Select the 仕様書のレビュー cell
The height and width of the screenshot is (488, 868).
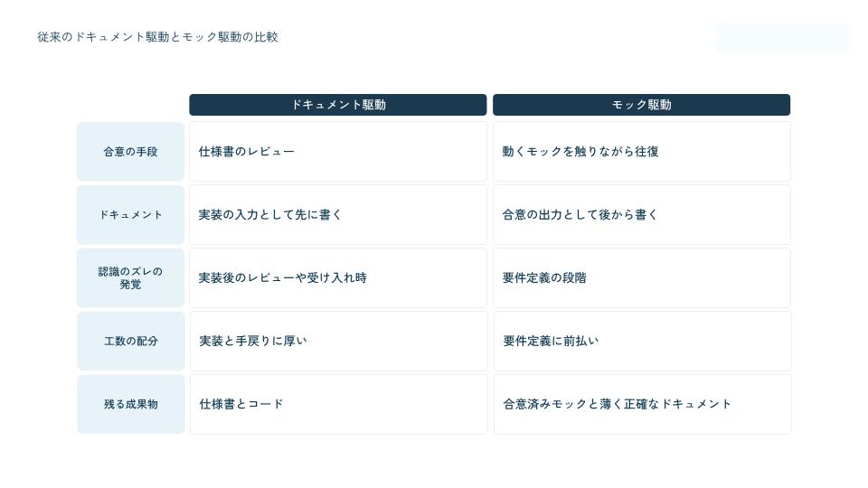(x=337, y=152)
